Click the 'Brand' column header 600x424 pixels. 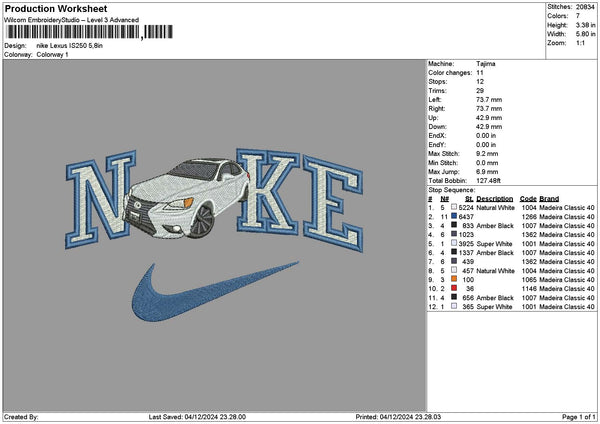click(549, 199)
